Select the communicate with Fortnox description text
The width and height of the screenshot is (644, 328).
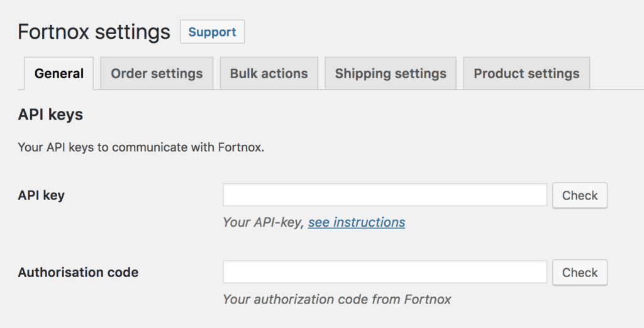pyautogui.click(x=141, y=147)
